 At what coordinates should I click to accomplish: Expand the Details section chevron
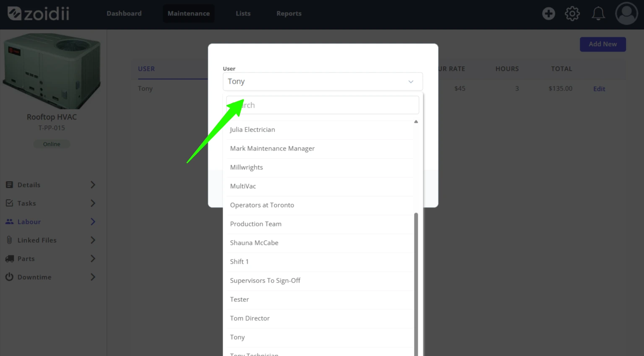93,184
